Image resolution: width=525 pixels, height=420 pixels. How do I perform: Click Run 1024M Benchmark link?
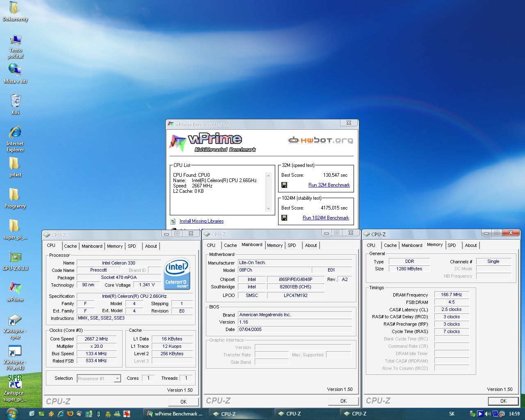point(326,218)
